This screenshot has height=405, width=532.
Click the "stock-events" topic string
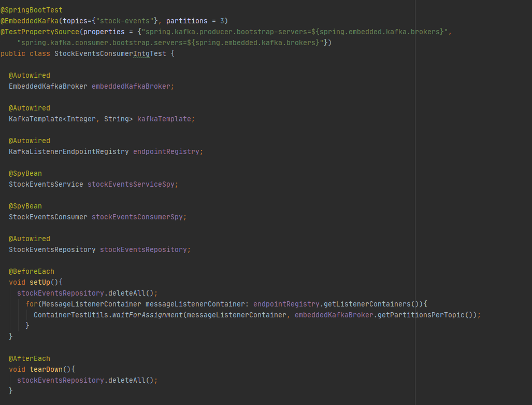tap(124, 21)
